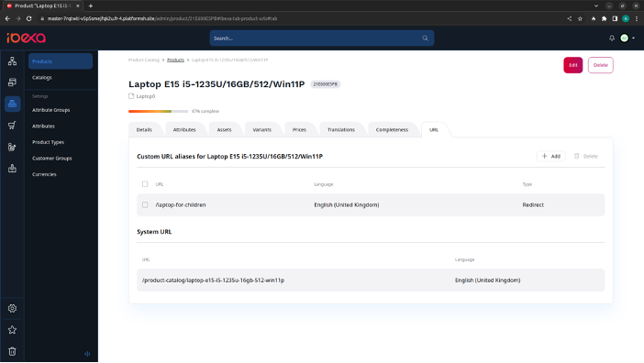Click the Laptop0 product type label
Viewport: 644px width, 363px height.
[x=146, y=96]
